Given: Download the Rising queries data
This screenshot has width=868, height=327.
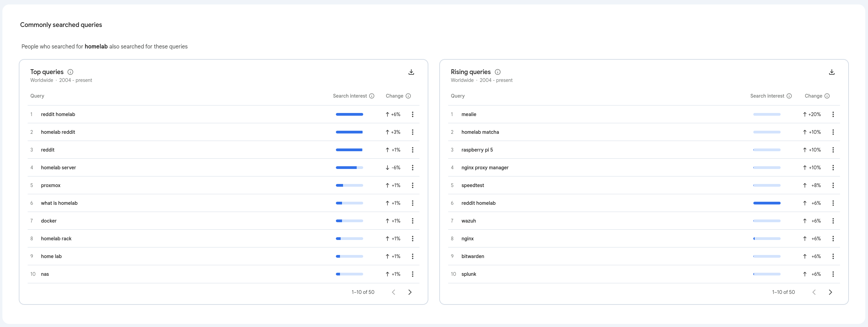Looking at the screenshot, I should [831, 72].
